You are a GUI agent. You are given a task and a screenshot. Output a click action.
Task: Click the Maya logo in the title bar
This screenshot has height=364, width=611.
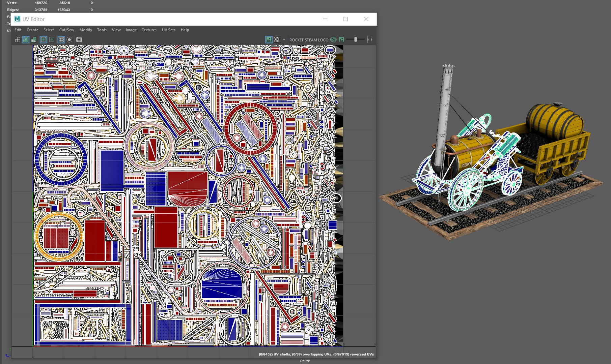(17, 19)
